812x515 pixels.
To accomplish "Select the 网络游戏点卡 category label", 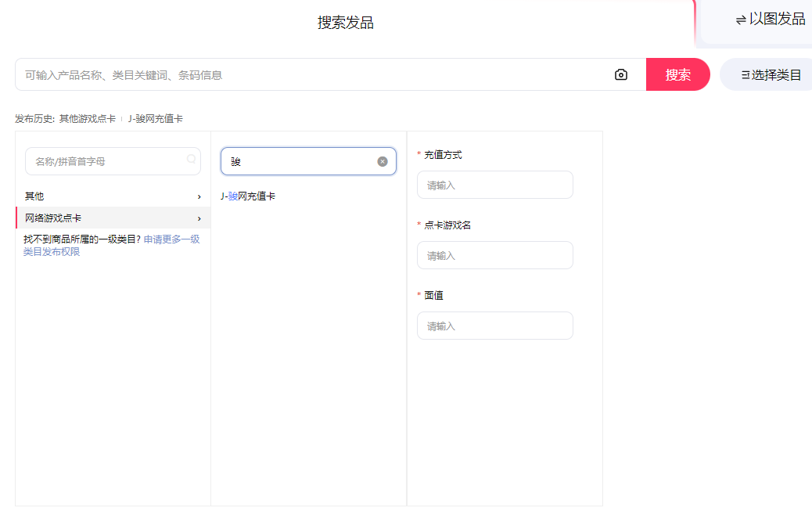I will pyautogui.click(x=53, y=218).
